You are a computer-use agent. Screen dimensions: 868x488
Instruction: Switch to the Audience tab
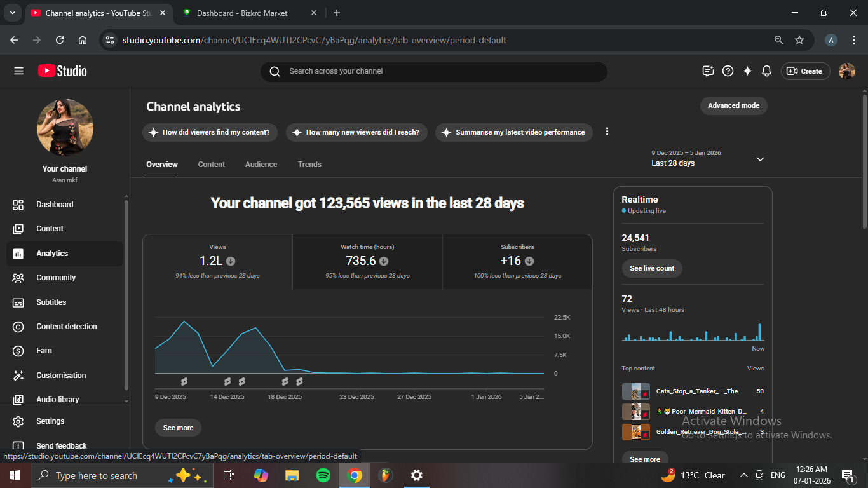click(x=261, y=165)
